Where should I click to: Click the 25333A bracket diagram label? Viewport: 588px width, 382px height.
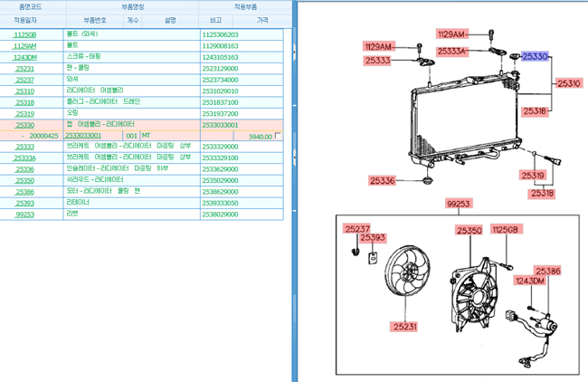[452, 52]
